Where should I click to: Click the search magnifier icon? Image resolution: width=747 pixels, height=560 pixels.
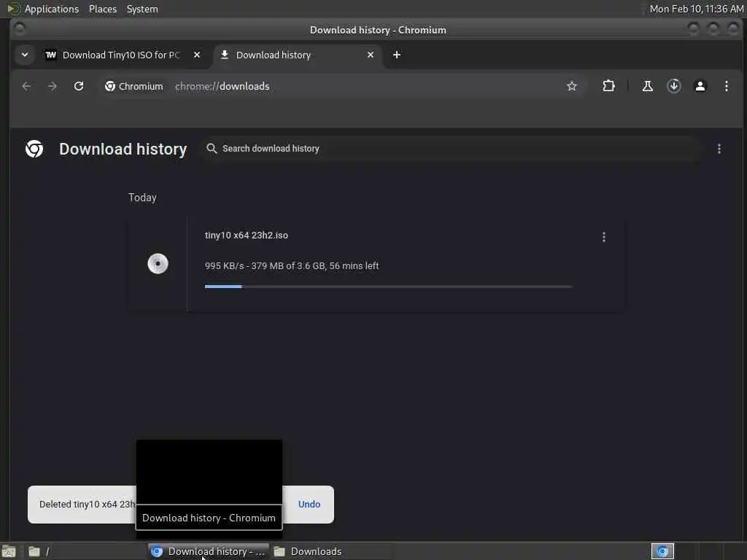click(x=212, y=149)
